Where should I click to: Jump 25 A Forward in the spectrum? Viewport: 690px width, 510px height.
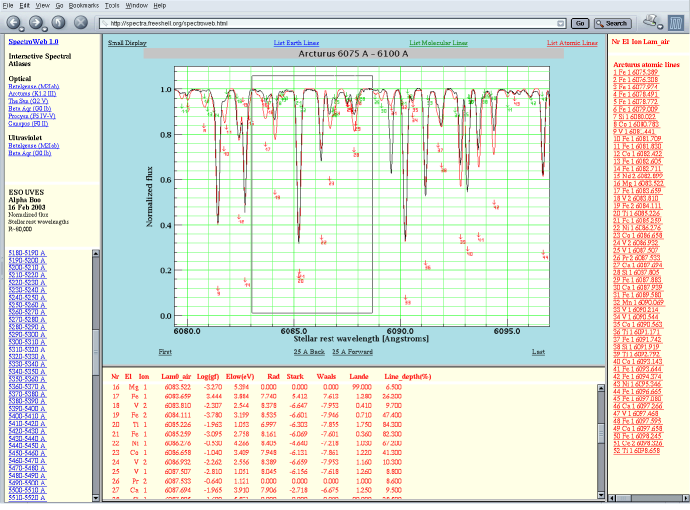(353, 352)
